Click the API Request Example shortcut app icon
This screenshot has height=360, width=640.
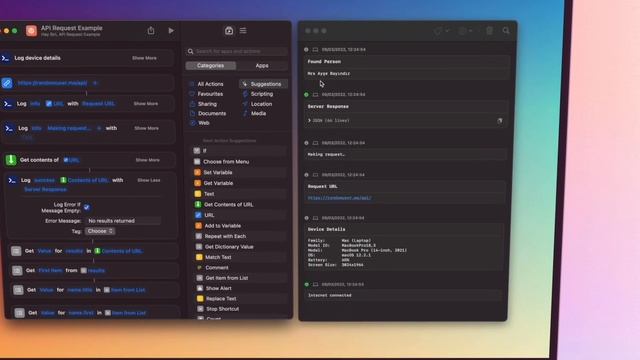(x=31, y=31)
